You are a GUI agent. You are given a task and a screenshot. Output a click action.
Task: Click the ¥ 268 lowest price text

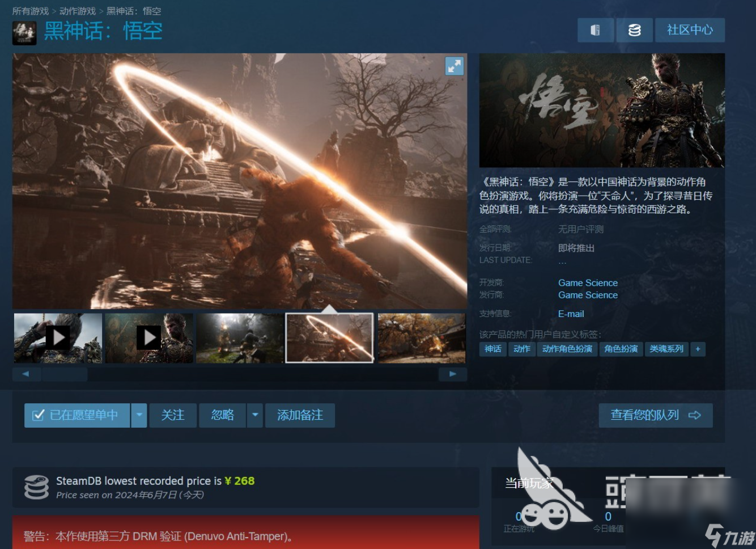tap(240, 481)
